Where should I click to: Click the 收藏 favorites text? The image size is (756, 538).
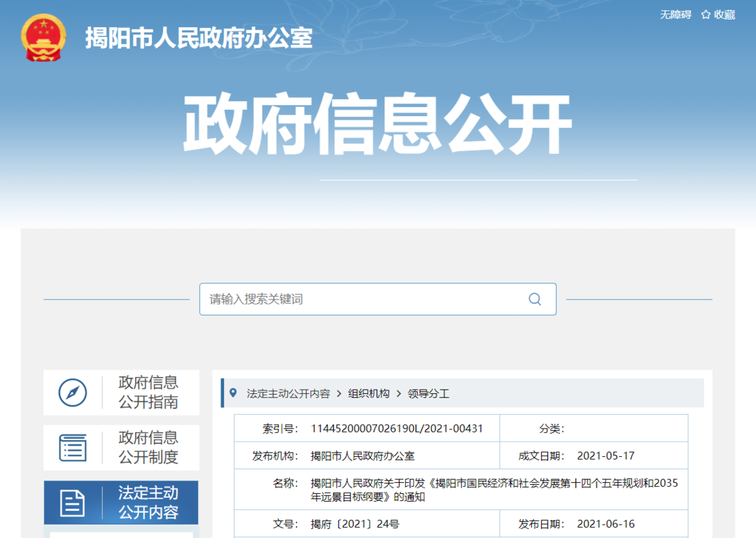pos(724,15)
